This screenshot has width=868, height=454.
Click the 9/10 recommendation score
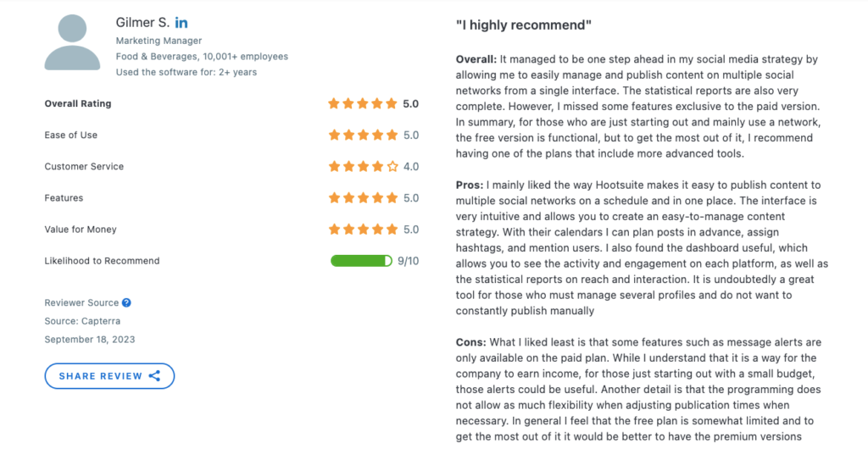(x=409, y=261)
